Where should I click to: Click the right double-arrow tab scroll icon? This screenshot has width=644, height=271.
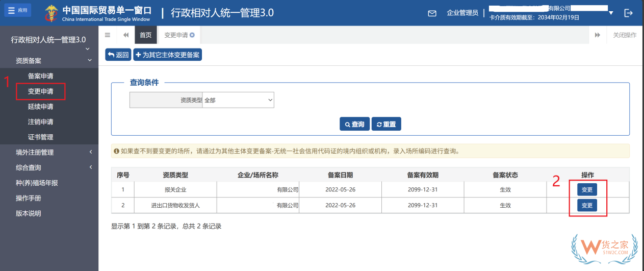[x=598, y=35]
